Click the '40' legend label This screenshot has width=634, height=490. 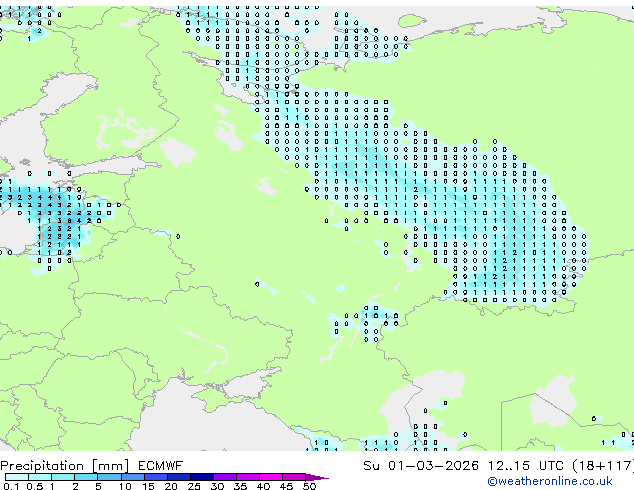coord(264,486)
